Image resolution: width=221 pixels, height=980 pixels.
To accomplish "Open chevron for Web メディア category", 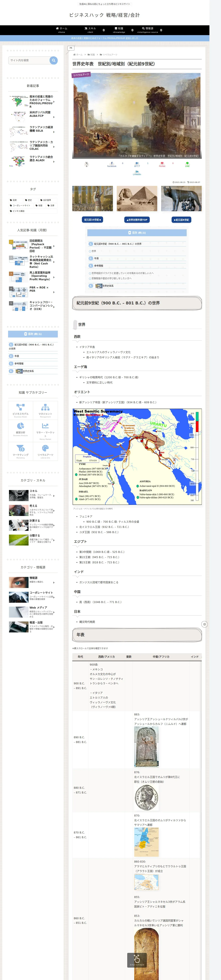I will click(x=54, y=612).
